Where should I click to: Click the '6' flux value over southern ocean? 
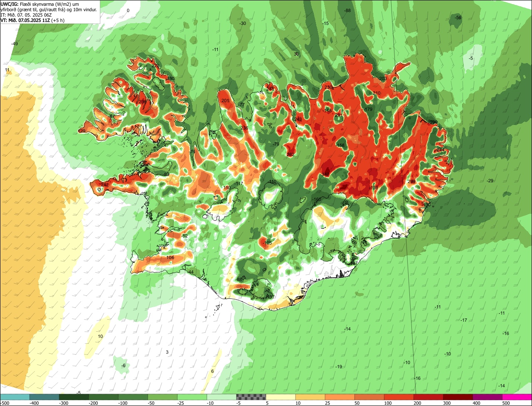212,371
